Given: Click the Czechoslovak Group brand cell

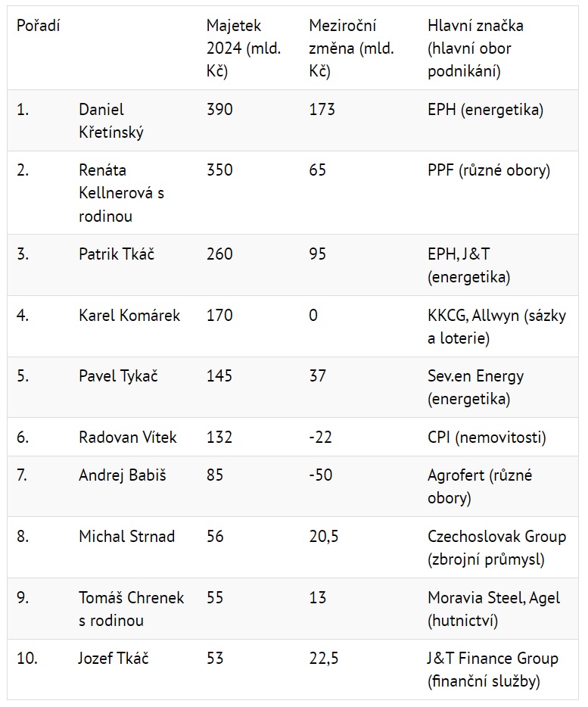Looking at the screenshot, I should coord(497,548).
